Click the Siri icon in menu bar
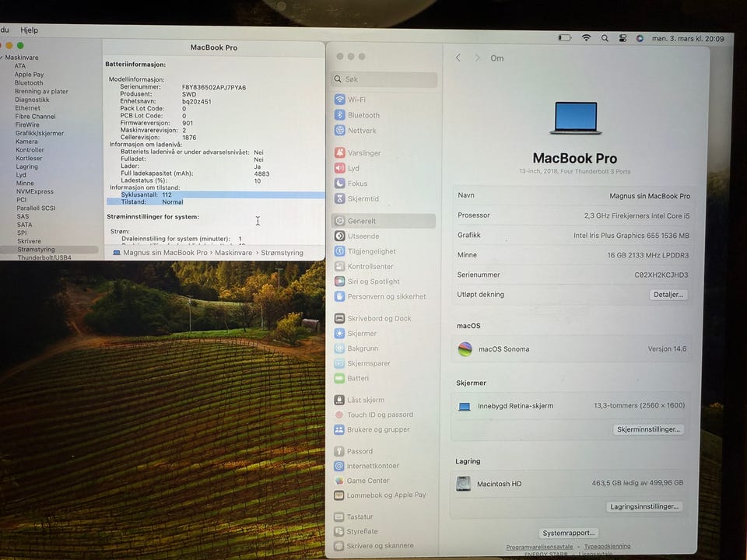The image size is (747, 560). click(640, 38)
